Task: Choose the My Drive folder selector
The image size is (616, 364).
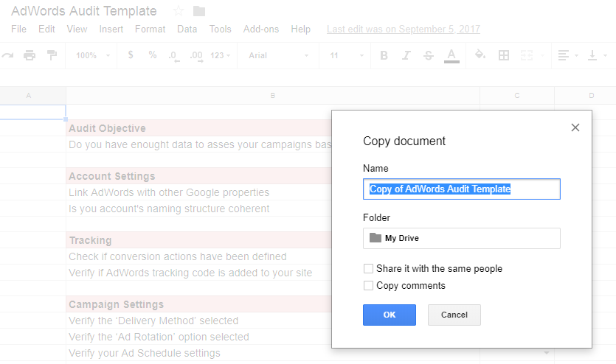Action: pos(462,238)
